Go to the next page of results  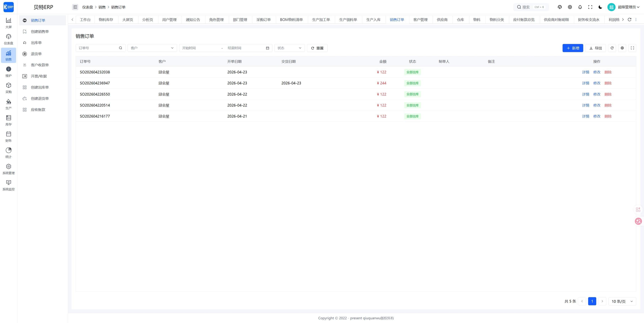pyautogui.click(x=602, y=301)
